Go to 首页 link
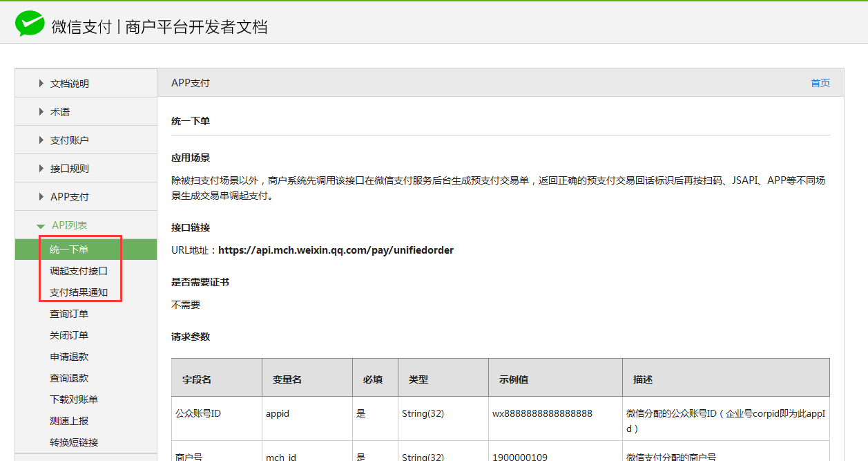This screenshot has height=461, width=868. pyautogui.click(x=820, y=83)
